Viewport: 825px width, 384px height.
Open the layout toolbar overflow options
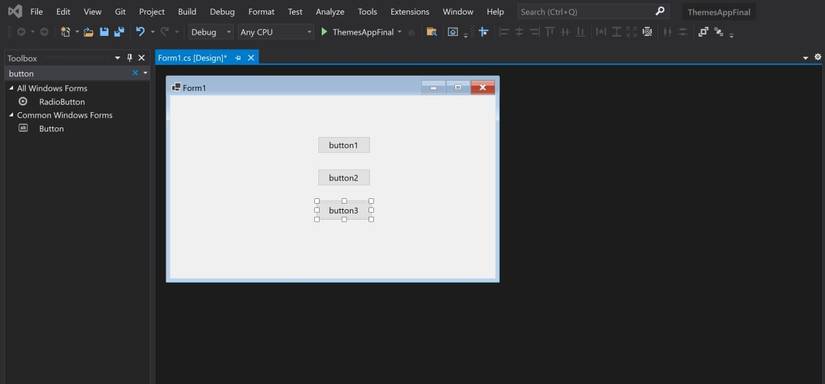731,35
